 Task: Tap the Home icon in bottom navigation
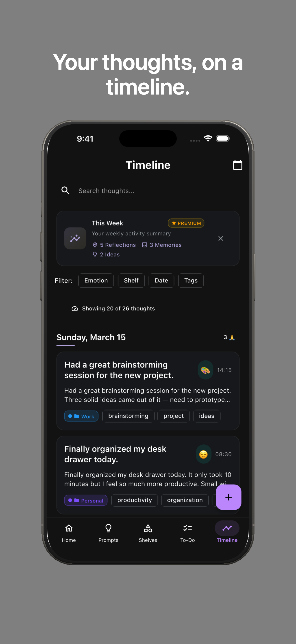[x=69, y=528]
